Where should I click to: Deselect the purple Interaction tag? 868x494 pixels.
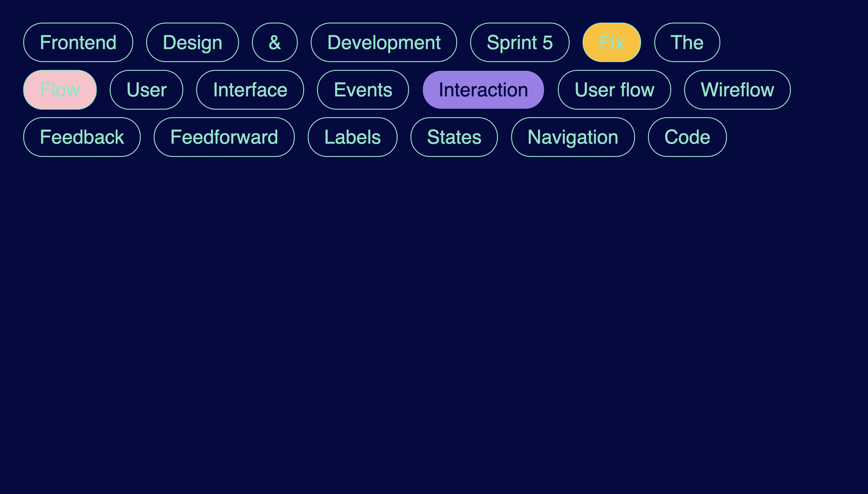click(483, 89)
